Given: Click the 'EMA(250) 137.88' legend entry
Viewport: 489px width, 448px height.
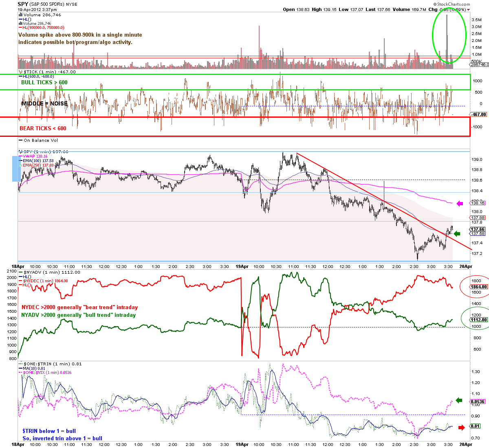Looking at the screenshot, I should click(x=36, y=165).
